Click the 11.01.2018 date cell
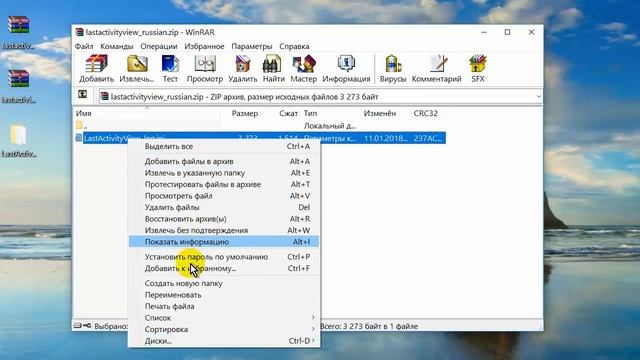Screen dimensions: 640x360 (385, 138)
